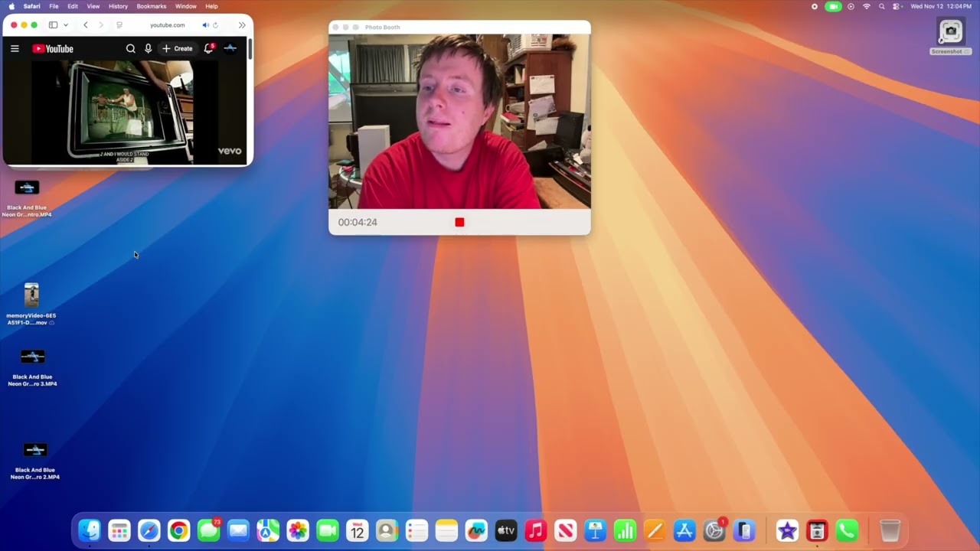Select the Screenshot shortcut on the desktop
Viewport: 980px width, 551px height.
950,36
